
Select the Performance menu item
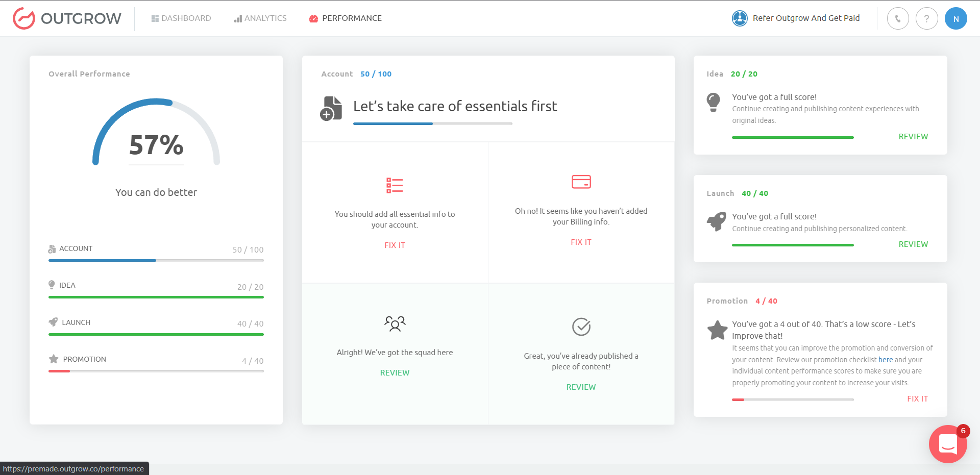click(346, 18)
